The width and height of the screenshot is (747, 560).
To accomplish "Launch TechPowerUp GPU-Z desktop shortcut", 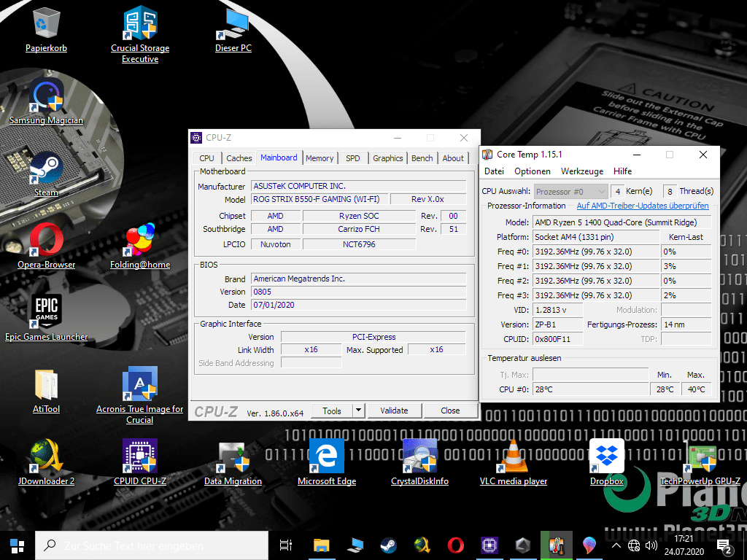I will (700, 463).
